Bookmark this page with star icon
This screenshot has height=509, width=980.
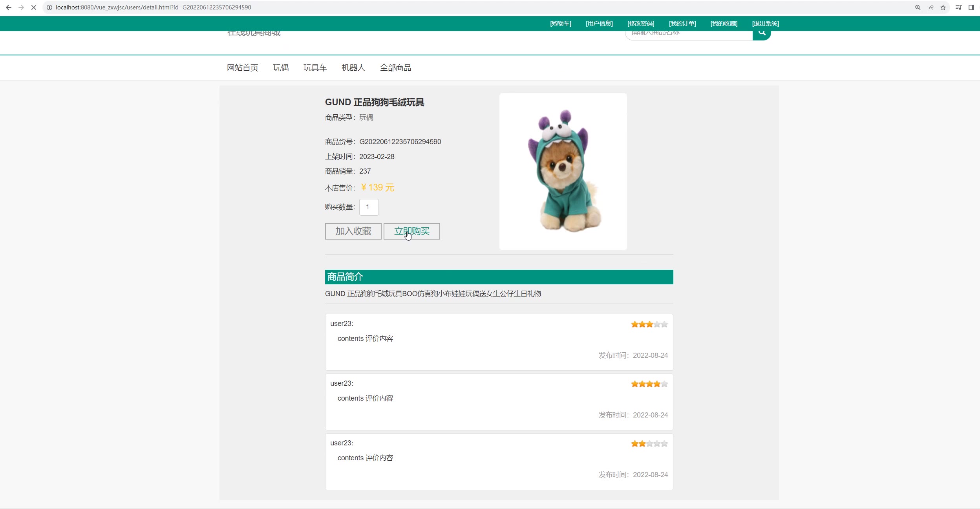943,7
